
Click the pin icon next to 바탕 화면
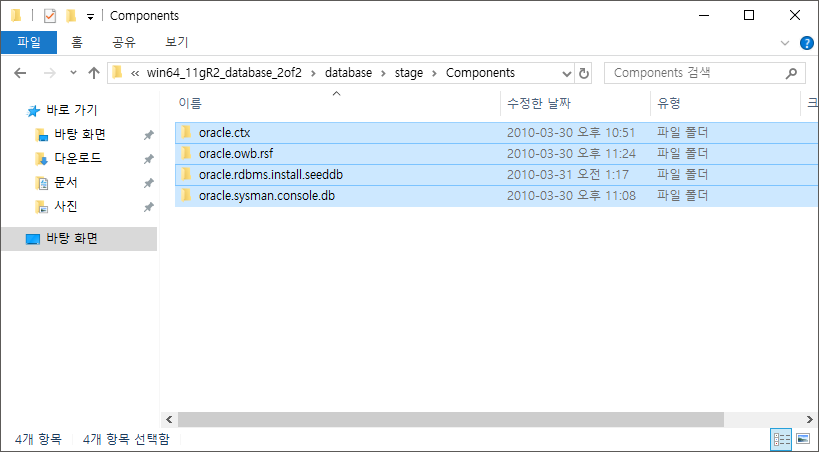(x=149, y=135)
